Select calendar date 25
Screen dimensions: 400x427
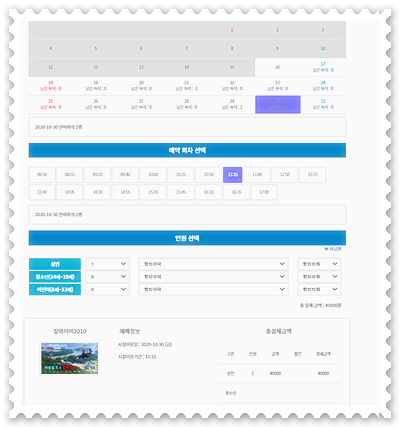coord(51,104)
